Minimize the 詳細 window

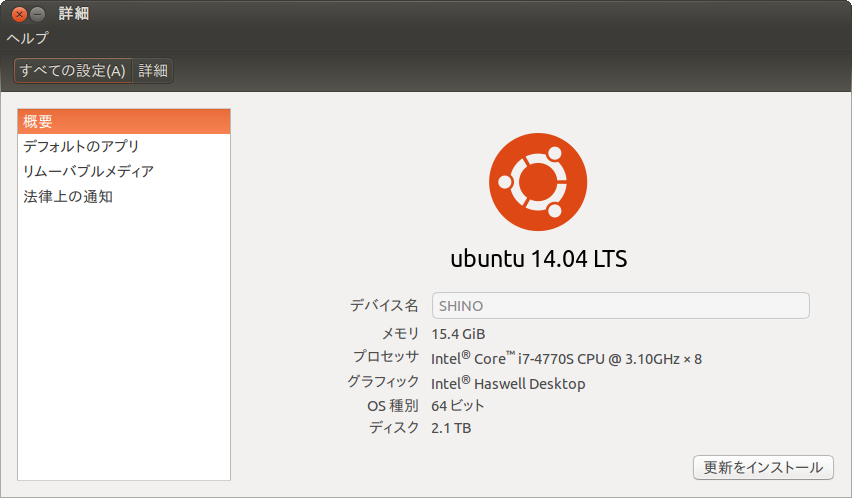(37, 14)
